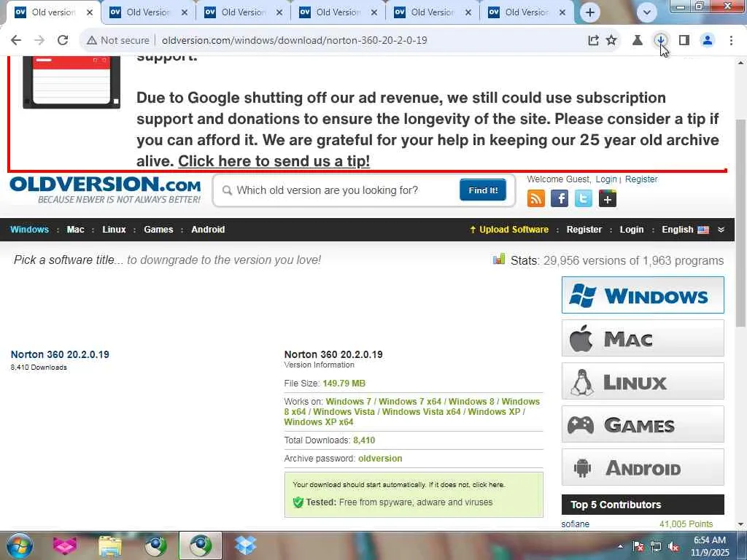Switch to the fourth Old Version tab
The image size is (747, 560).
[x=337, y=12]
